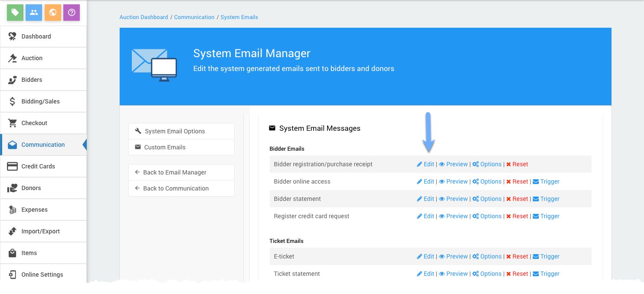The height and width of the screenshot is (294, 644).
Task: Open Dashboard in the sidebar
Action: click(36, 36)
